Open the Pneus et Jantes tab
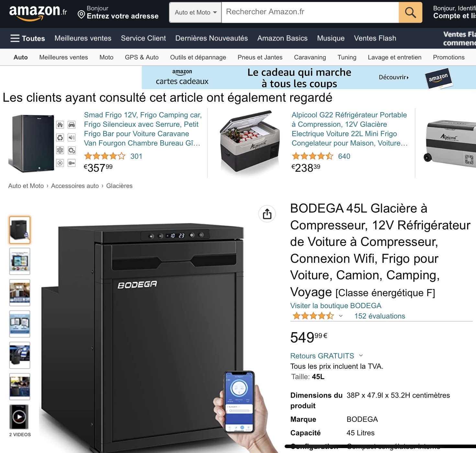Viewport: 476px width, 453px height. [x=260, y=57]
